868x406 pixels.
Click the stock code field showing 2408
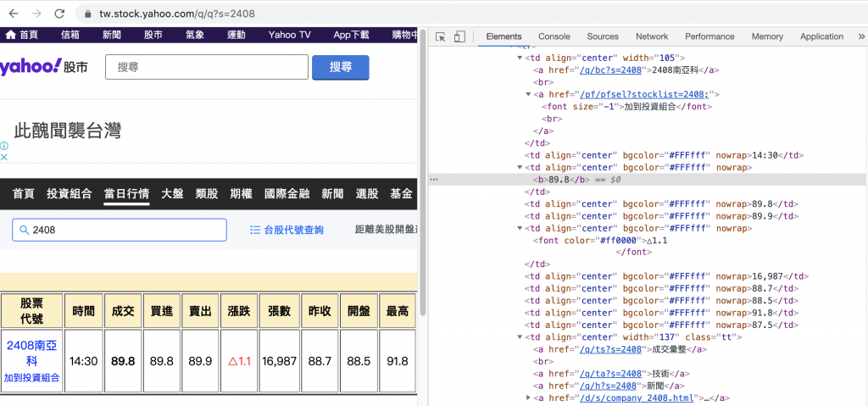[120, 230]
